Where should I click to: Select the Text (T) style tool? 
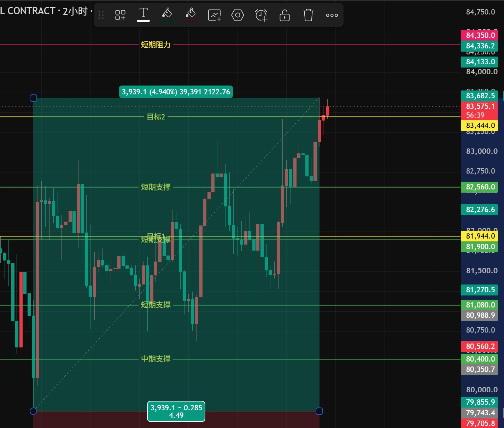[x=143, y=14]
